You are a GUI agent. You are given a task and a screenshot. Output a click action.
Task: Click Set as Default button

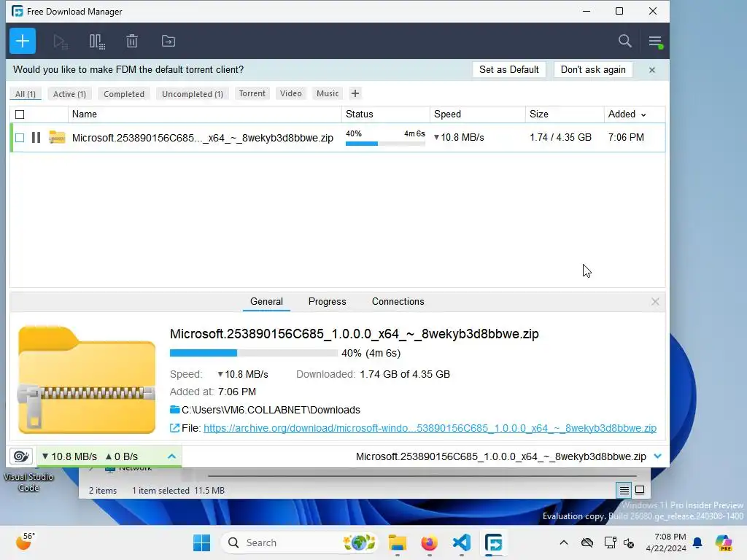tap(508, 69)
